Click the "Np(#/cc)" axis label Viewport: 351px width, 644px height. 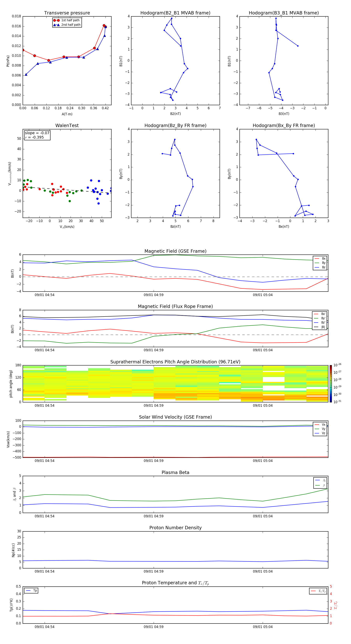[x=13, y=550]
